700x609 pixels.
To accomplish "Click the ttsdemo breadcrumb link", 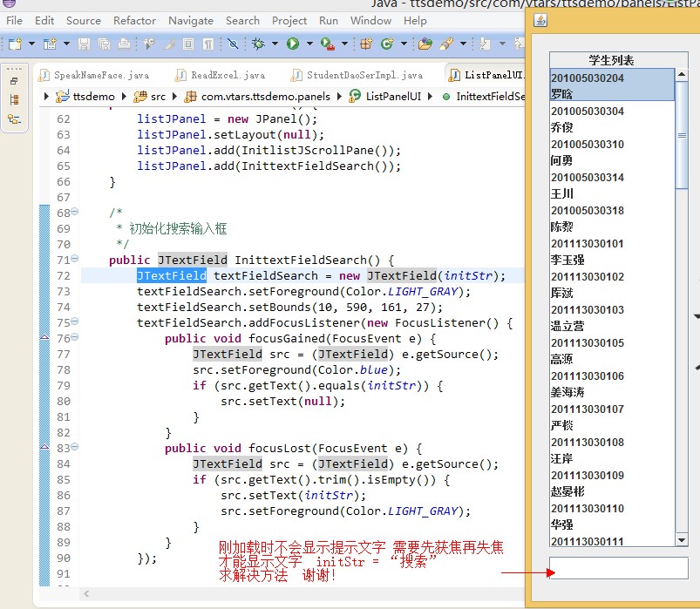I will pyautogui.click(x=94, y=97).
